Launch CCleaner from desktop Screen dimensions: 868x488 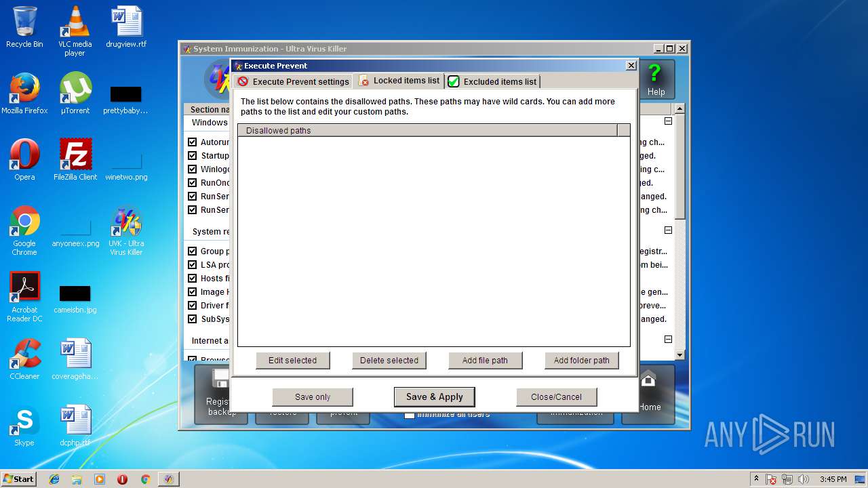(x=24, y=359)
